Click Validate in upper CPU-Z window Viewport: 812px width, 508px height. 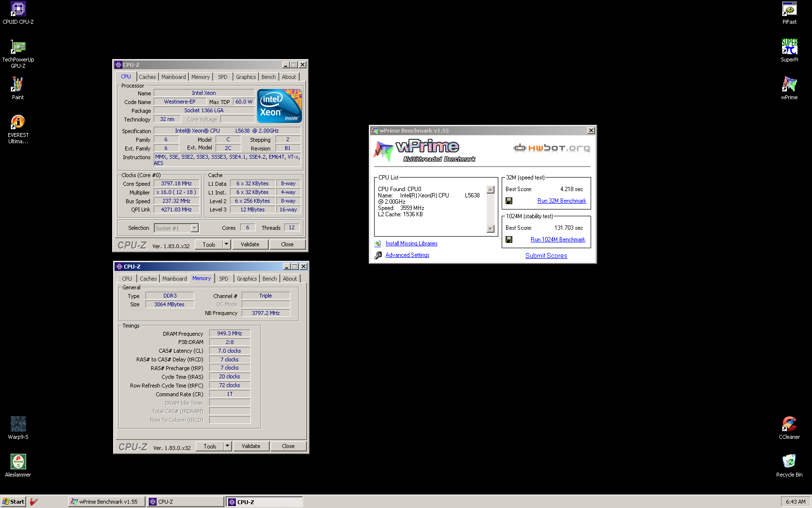pyautogui.click(x=250, y=244)
